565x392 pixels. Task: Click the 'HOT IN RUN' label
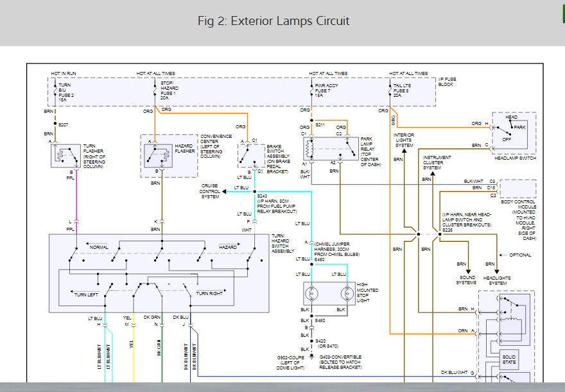[64, 73]
